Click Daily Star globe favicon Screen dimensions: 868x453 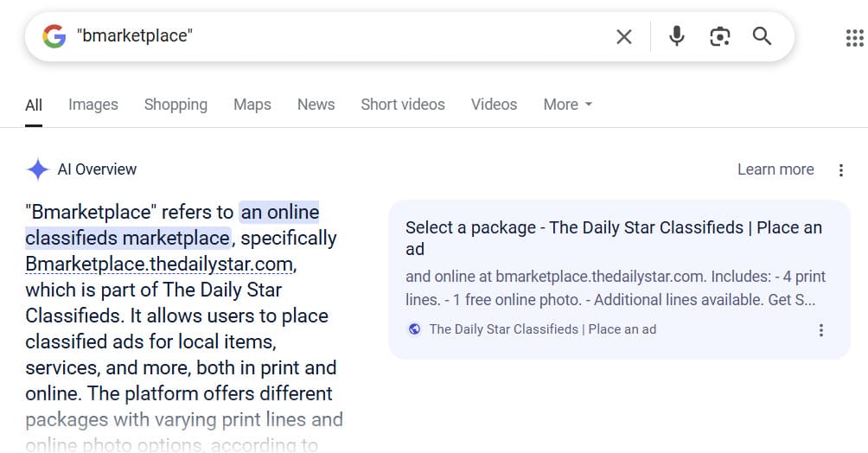coord(414,329)
